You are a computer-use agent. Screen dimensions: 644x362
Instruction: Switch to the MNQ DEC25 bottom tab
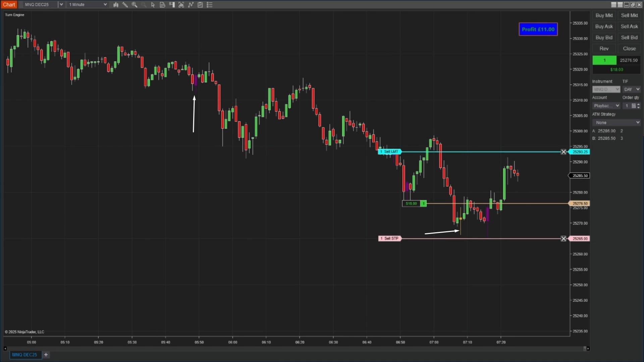(24, 355)
